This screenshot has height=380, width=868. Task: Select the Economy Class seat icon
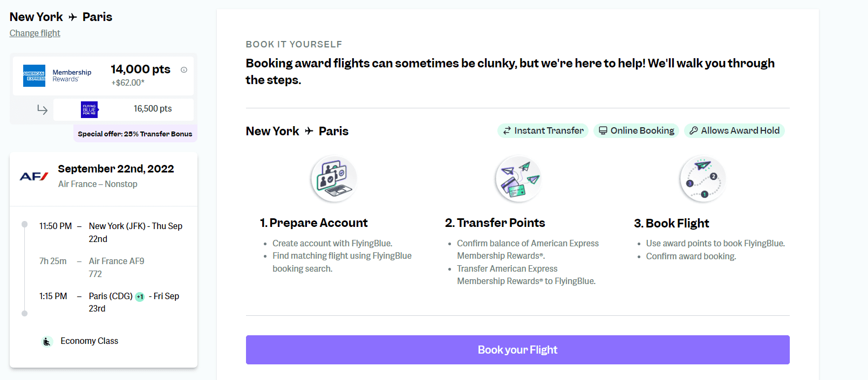click(46, 341)
